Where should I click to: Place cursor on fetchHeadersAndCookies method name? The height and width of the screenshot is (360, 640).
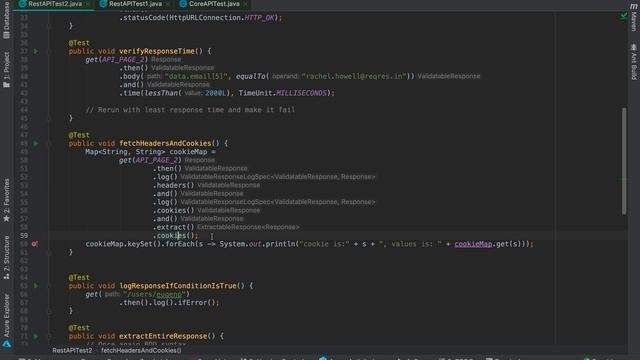coord(165,144)
